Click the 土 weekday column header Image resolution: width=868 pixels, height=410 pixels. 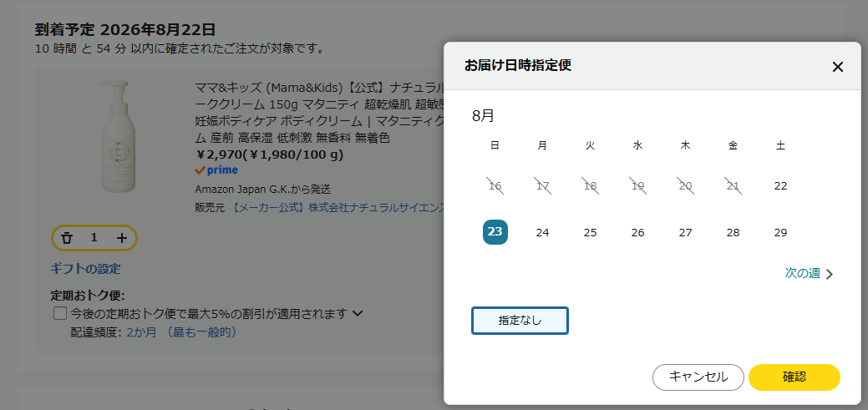click(780, 145)
